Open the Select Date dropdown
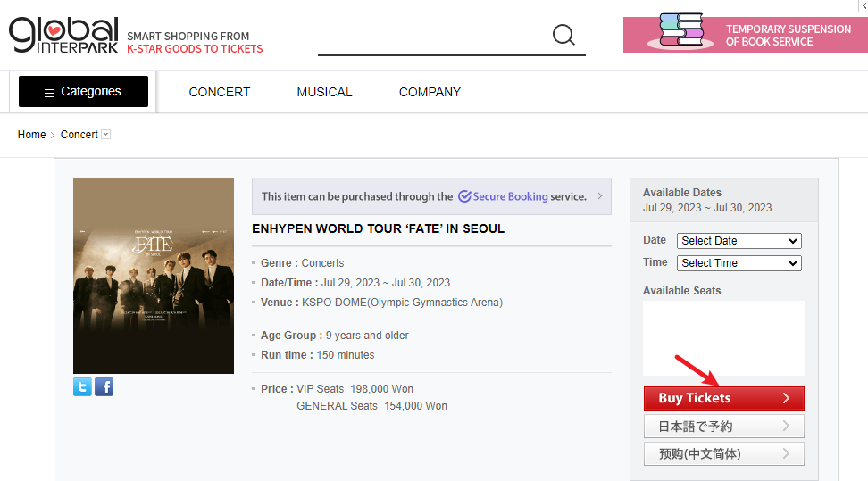The image size is (868, 481). click(x=739, y=241)
